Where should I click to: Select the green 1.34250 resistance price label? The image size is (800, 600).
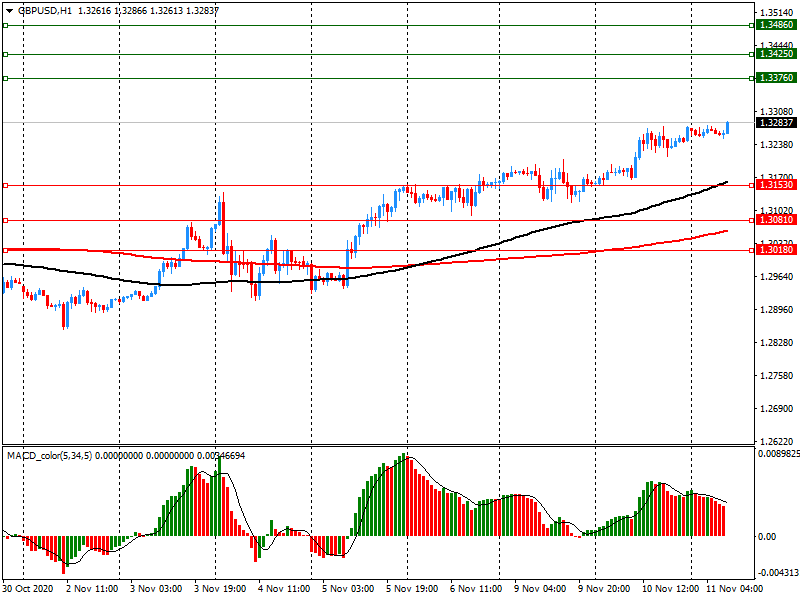(777, 54)
